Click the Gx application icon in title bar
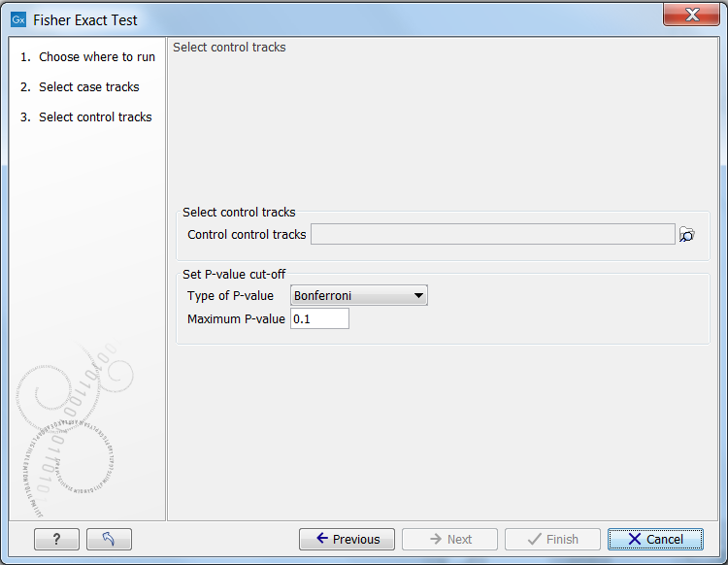Screen dimensions: 728x565 [x=17, y=19]
